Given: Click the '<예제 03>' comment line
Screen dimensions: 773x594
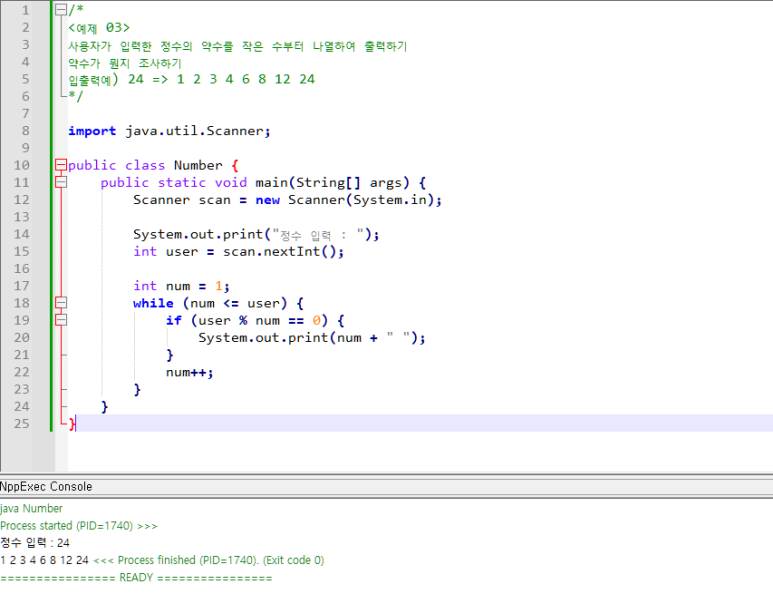Looking at the screenshot, I should coord(99,28).
